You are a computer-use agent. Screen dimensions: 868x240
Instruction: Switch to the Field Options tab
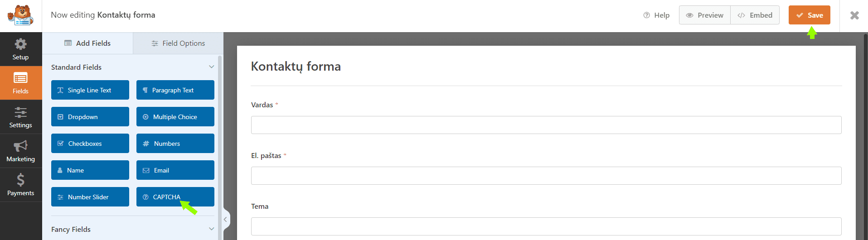click(178, 43)
